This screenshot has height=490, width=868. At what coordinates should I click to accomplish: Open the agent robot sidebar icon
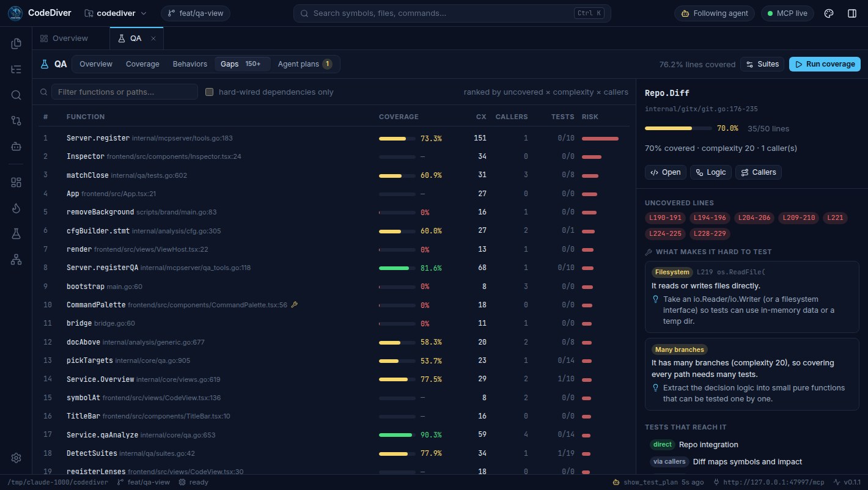[x=17, y=146]
